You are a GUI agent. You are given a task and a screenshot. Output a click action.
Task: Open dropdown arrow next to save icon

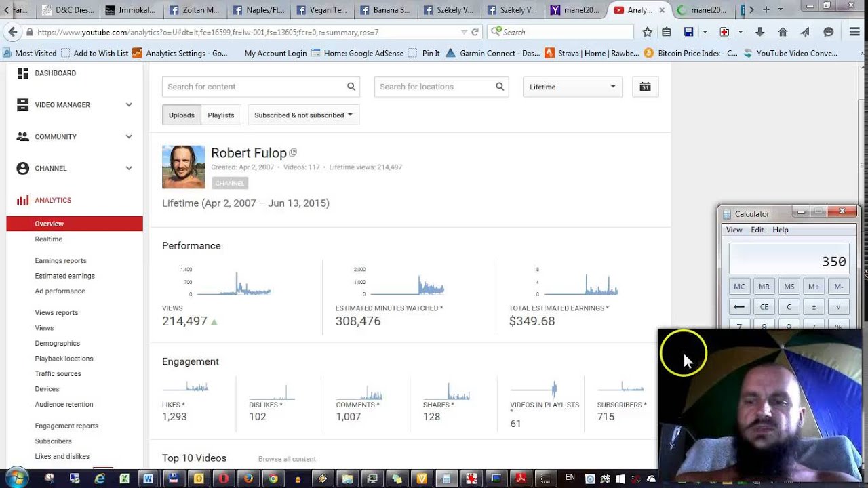coord(705,32)
